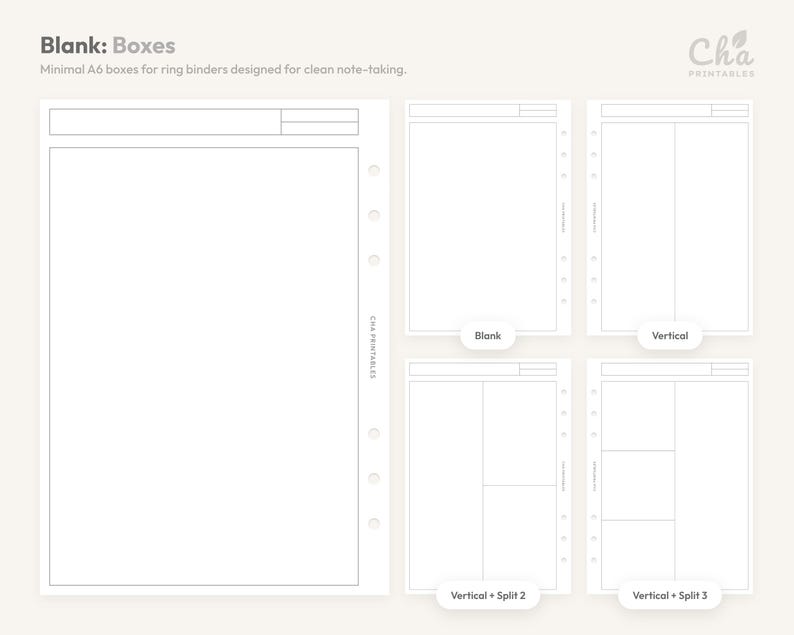Open the Vertical + Split 3 page thumbnail

669,477
